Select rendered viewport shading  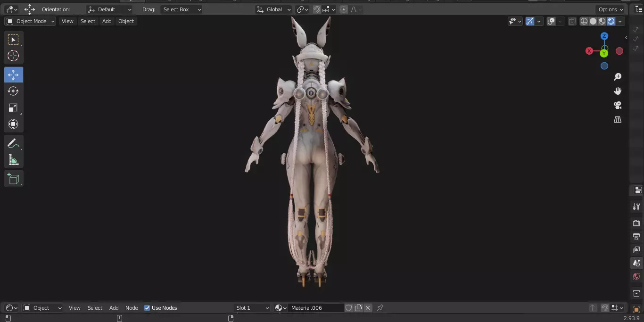(611, 21)
